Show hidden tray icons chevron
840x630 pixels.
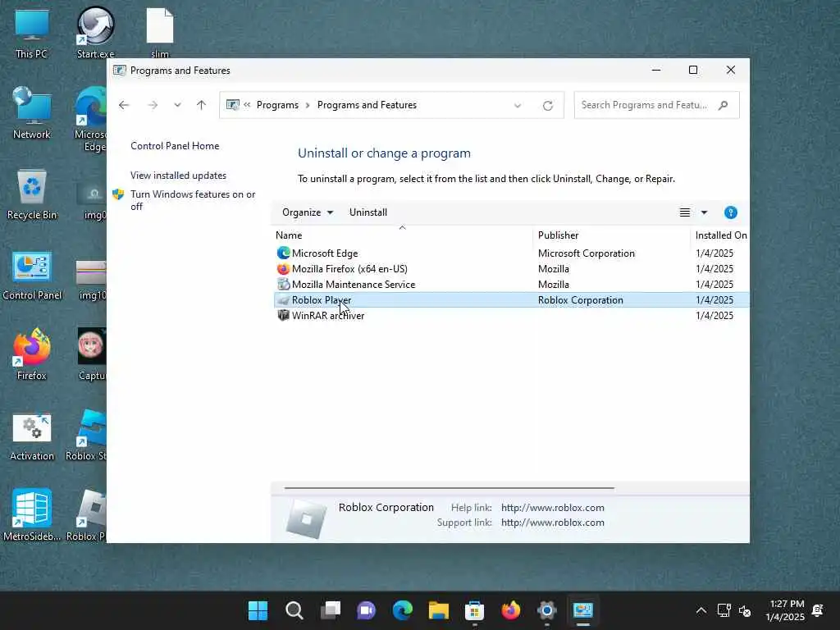tap(701, 610)
